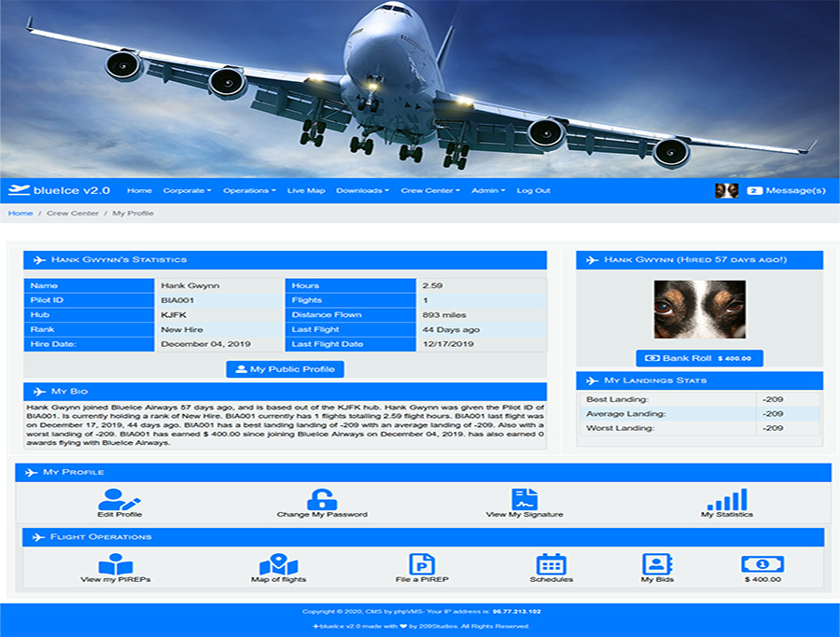Open View my PIREPs icon

[x=116, y=564]
